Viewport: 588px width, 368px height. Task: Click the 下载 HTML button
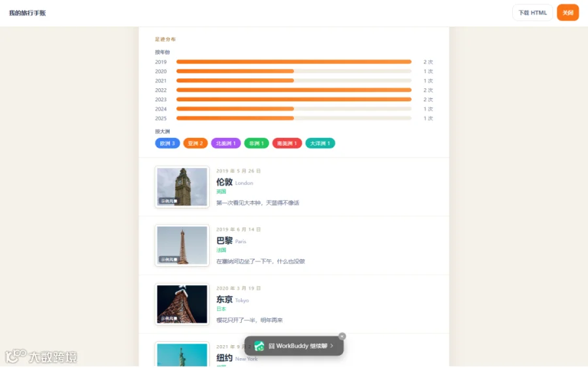[x=532, y=13]
